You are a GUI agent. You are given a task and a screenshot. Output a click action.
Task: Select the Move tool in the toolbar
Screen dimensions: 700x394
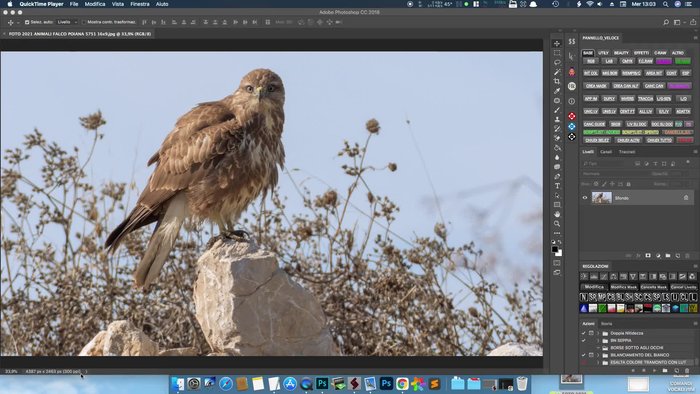click(x=557, y=43)
